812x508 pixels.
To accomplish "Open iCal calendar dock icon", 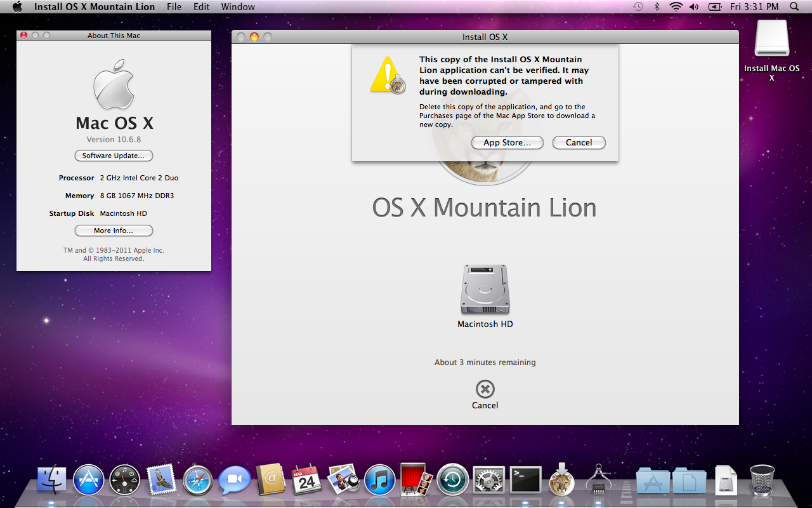I will [x=307, y=480].
